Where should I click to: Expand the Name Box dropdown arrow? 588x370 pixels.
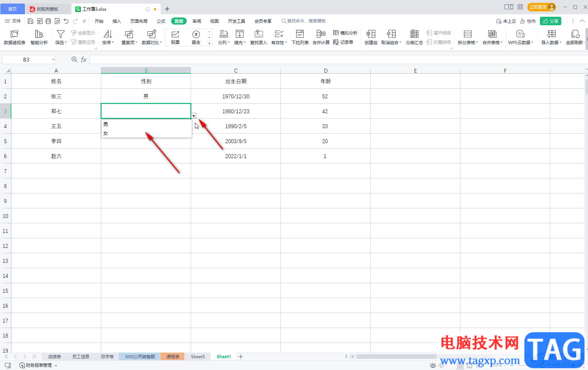pyautogui.click(x=53, y=59)
